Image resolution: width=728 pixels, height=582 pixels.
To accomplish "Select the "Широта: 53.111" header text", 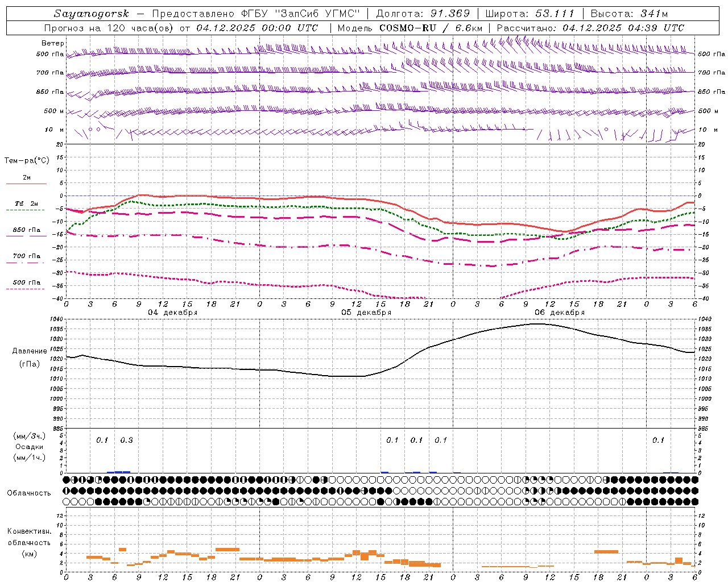I will click(x=530, y=14).
